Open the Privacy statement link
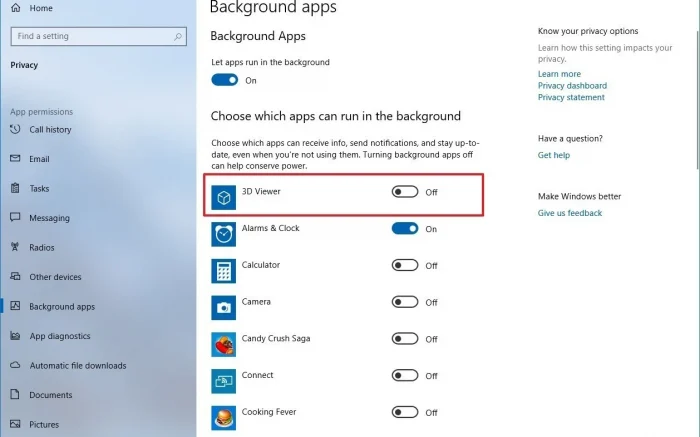700x437 pixels. point(571,97)
